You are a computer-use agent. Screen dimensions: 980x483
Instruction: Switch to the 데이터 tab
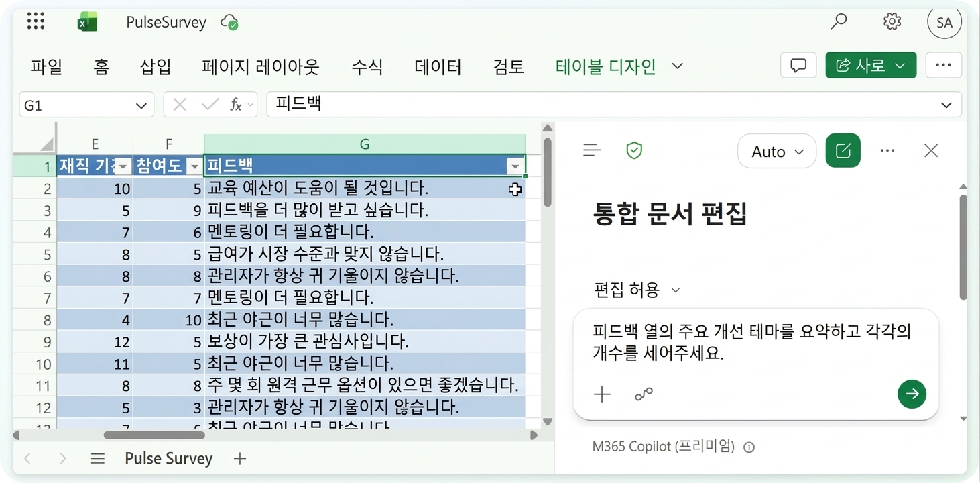click(438, 66)
